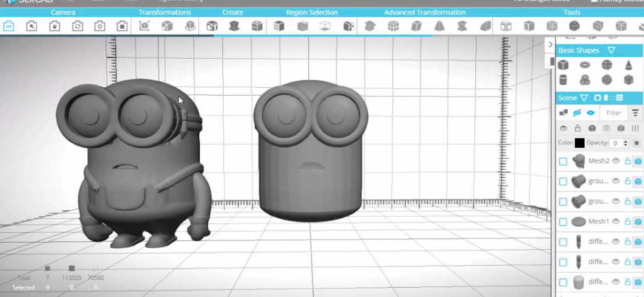Insert a cone from Basic Shapes

(629, 64)
